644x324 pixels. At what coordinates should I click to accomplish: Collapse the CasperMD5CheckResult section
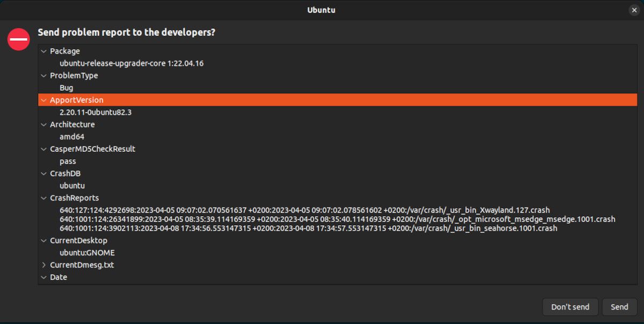(43, 149)
